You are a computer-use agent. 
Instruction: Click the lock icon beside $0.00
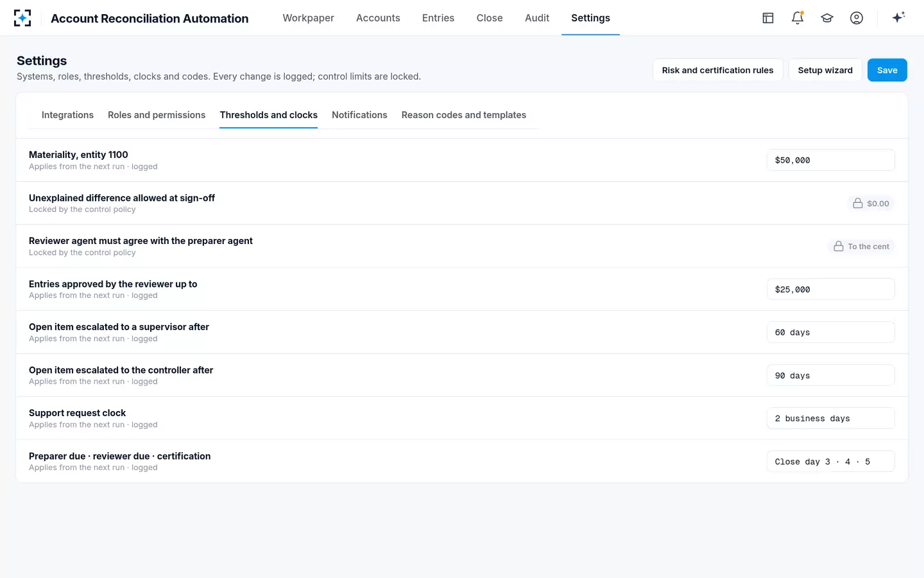click(x=857, y=204)
